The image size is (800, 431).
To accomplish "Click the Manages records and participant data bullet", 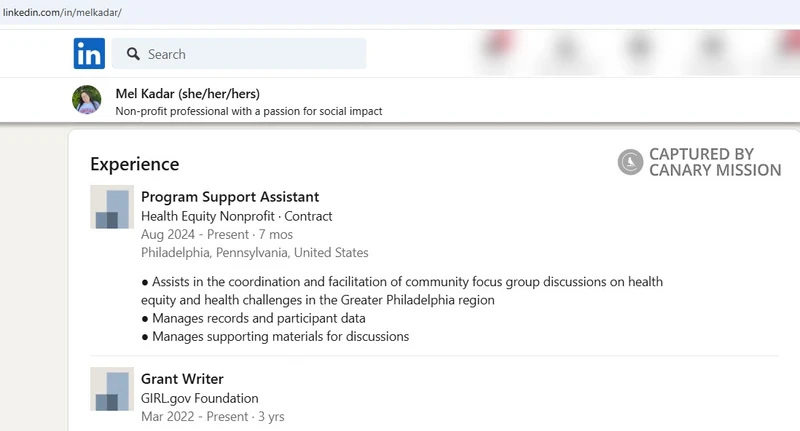I will (x=253, y=318).
